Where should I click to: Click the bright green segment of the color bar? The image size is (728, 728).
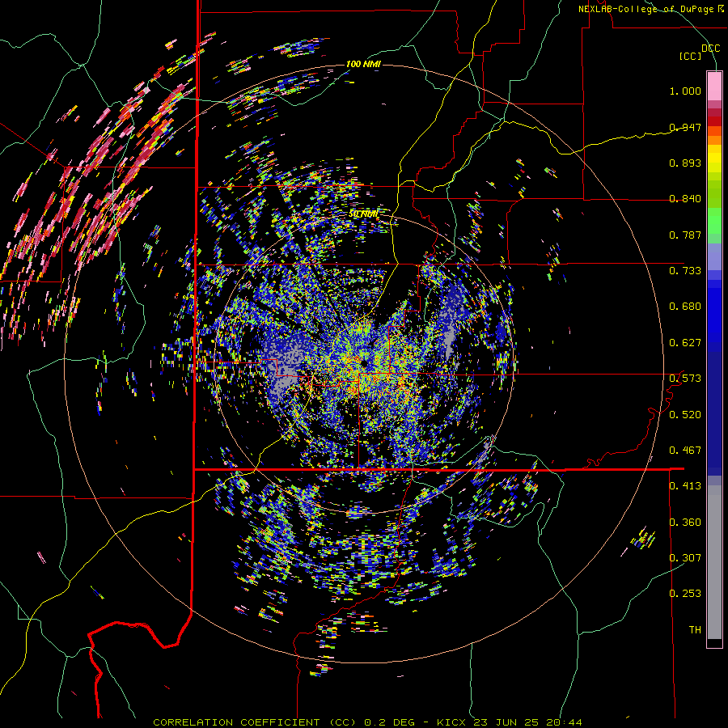pyautogui.click(x=714, y=221)
